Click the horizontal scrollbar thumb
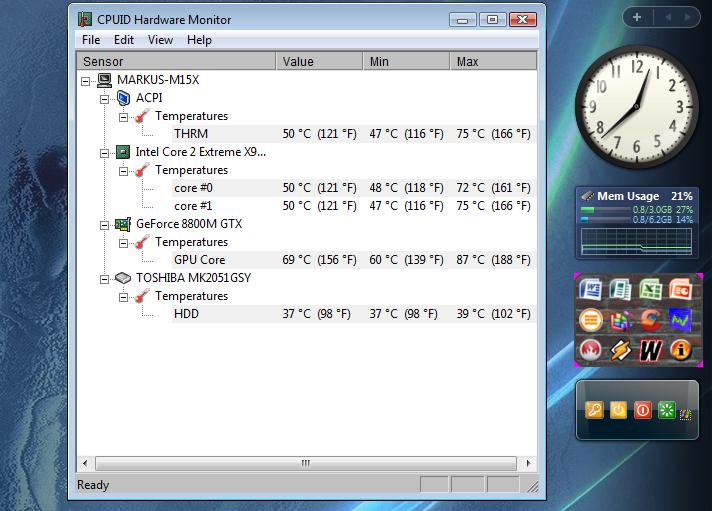Image resolution: width=712 pixels, height=511 pixels. pyautogui.click(x=306, y=463)
